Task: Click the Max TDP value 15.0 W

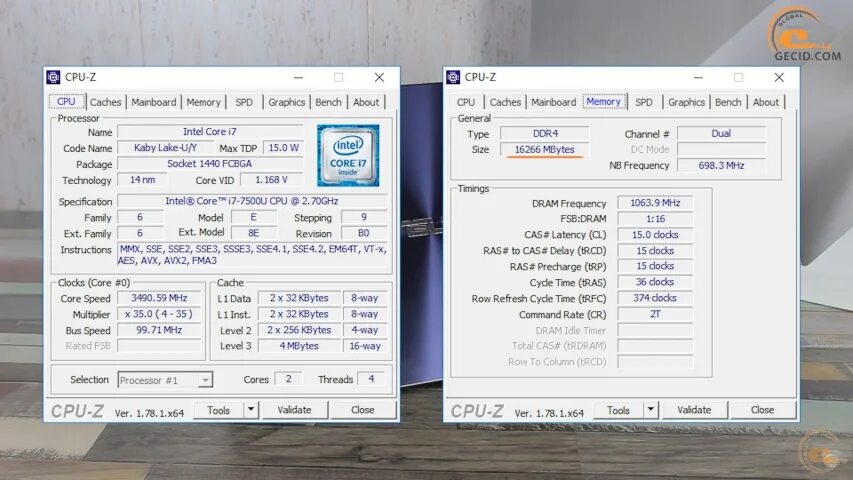Action: pyautogui.click(x=283, y=148)
